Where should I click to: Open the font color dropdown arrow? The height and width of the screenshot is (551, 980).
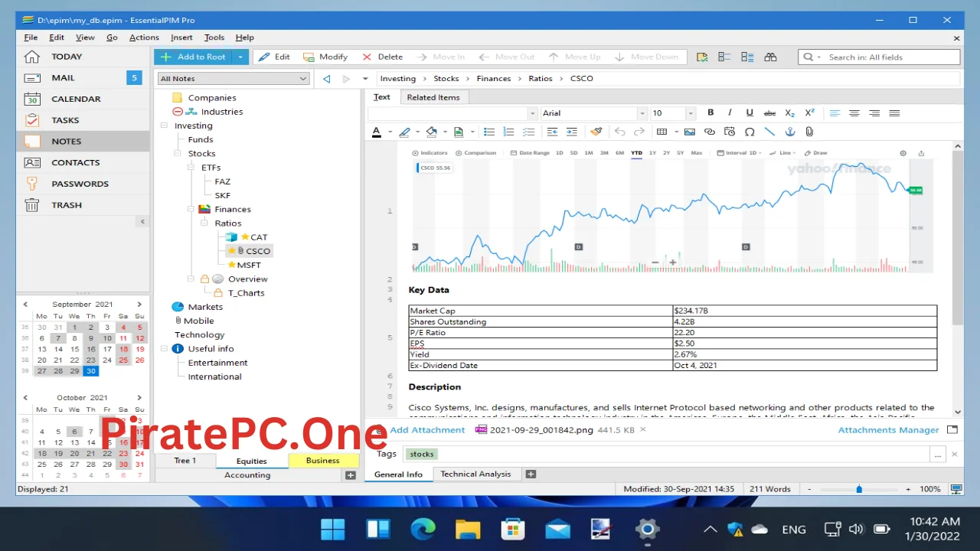click(x=390, y=132)
